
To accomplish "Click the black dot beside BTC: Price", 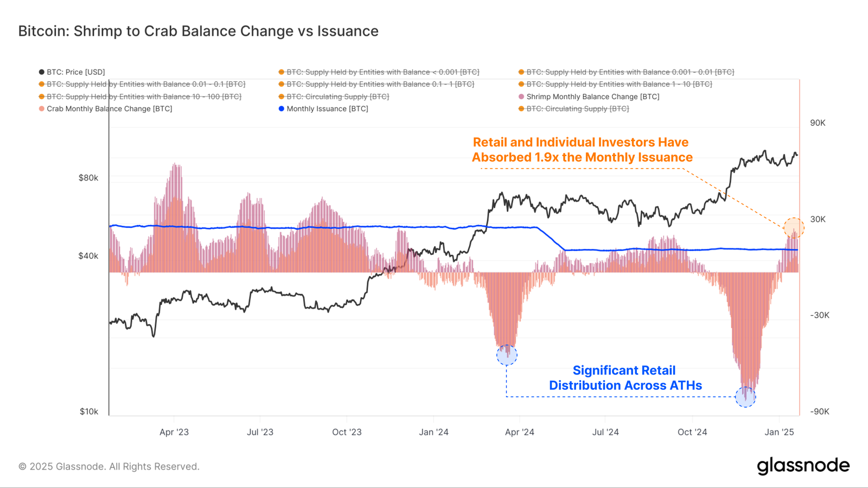I will (x=42, y=72).
